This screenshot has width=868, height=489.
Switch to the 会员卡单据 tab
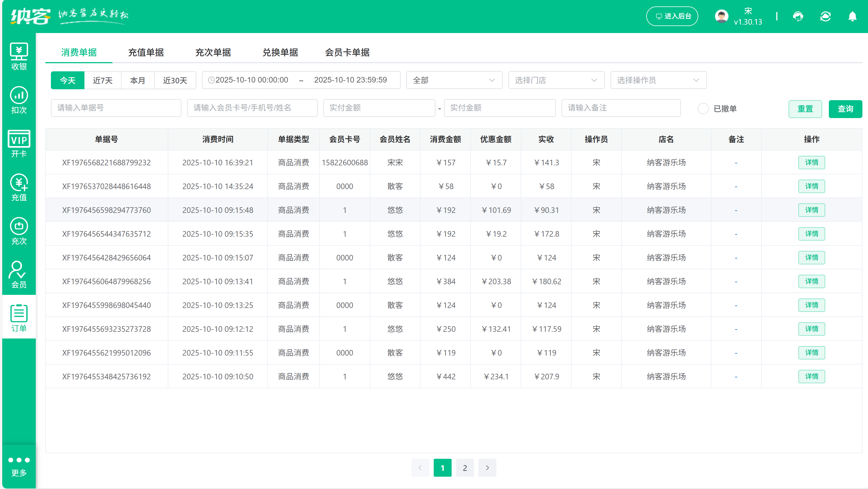(347, 53)
